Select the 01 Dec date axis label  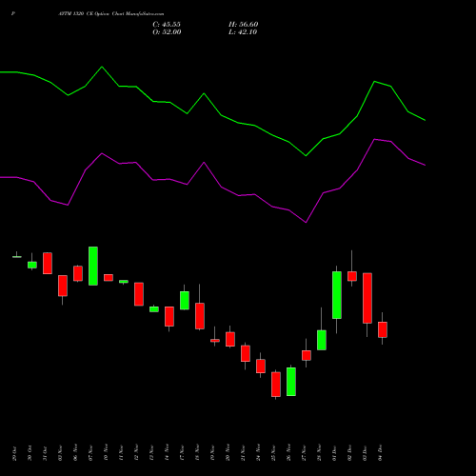tap(334, 453)
